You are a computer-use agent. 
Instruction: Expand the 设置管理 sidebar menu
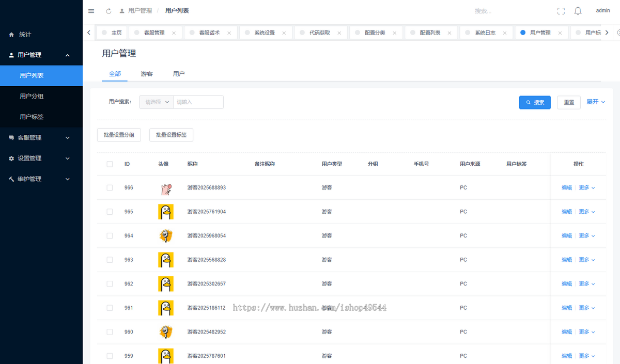point(68,159)
